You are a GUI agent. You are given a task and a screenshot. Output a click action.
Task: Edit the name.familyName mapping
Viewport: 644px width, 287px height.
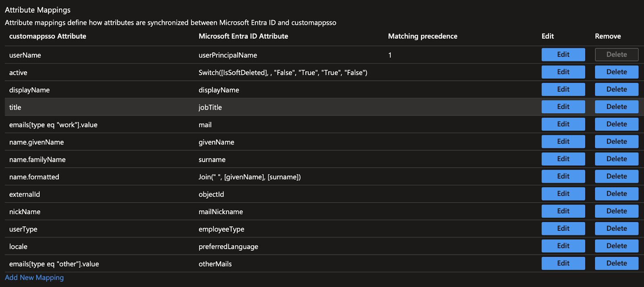tap(563, 159)
